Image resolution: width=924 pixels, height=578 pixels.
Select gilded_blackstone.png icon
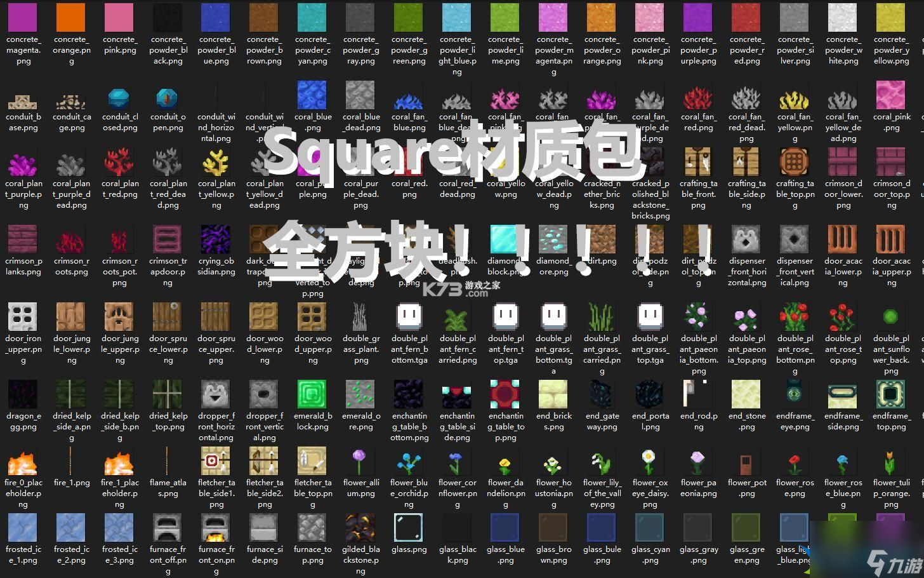point(360,528)
